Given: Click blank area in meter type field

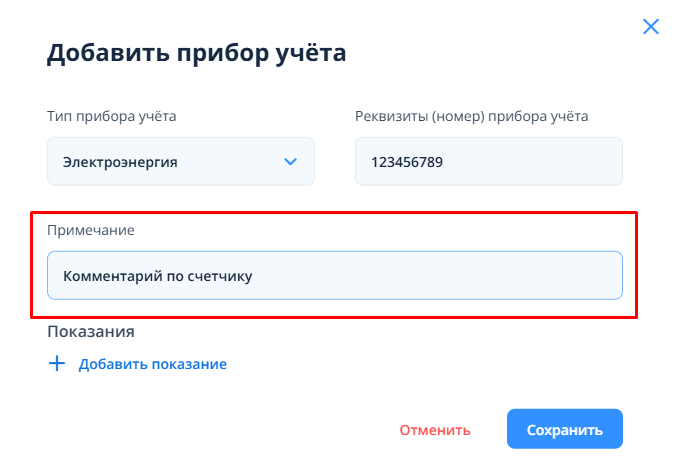Looking at the screenshot, I should (x=232, y=161).
